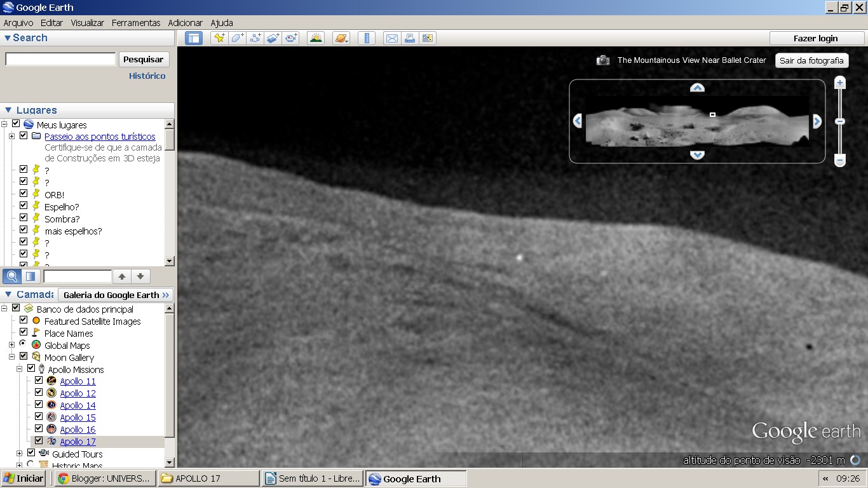Add a placemark with the pushpin tool
The image size is (868, 488).
coord(219,38)
